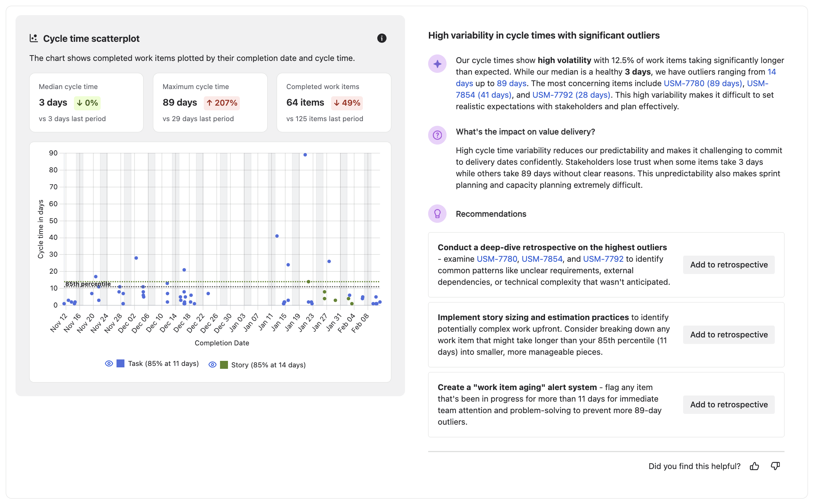The height and width of the screenshot is (504, 813).
Task: Give thumbs up feedback
Action: tap(755, 466)
